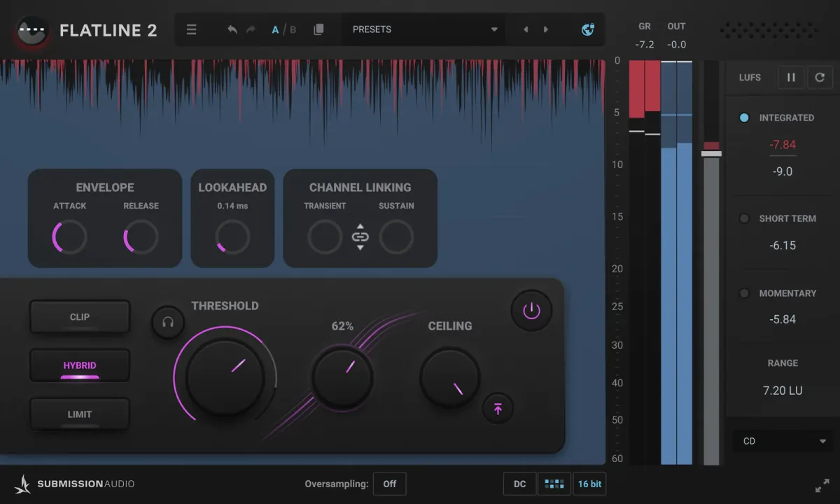Select LIMIT mode
This screenshot has width=840, height=504.
80,414
